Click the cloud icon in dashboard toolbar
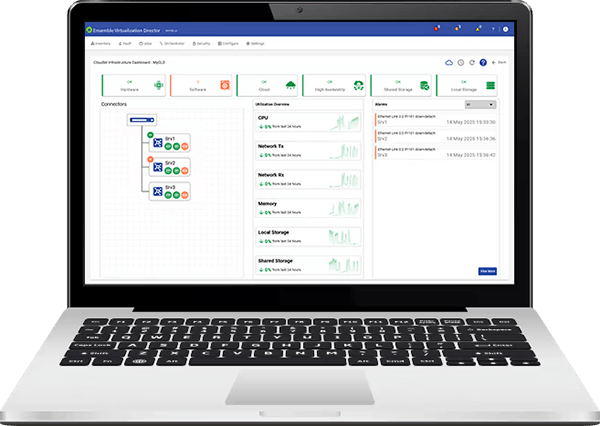 tap(447, 62)
